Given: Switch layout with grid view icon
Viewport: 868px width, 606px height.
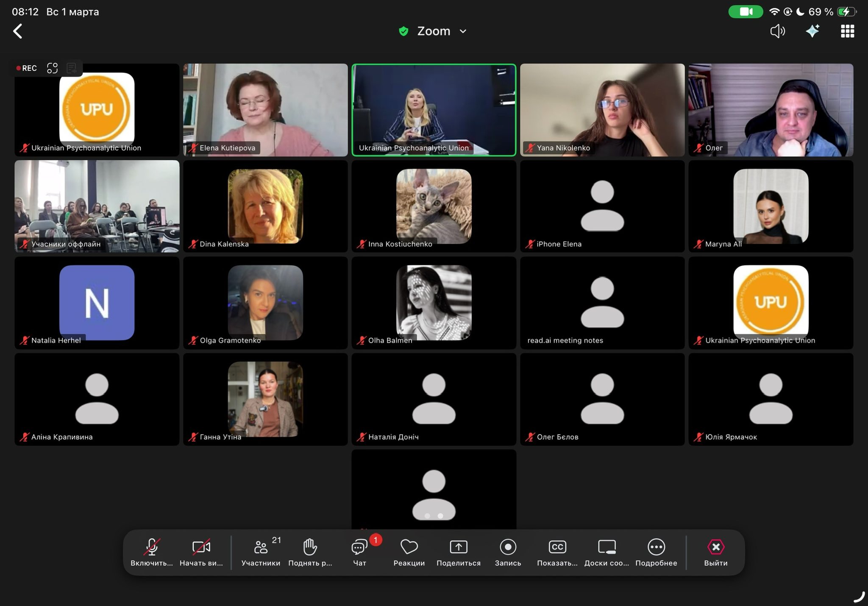Looking at the screenshot, I should point(847,31).
